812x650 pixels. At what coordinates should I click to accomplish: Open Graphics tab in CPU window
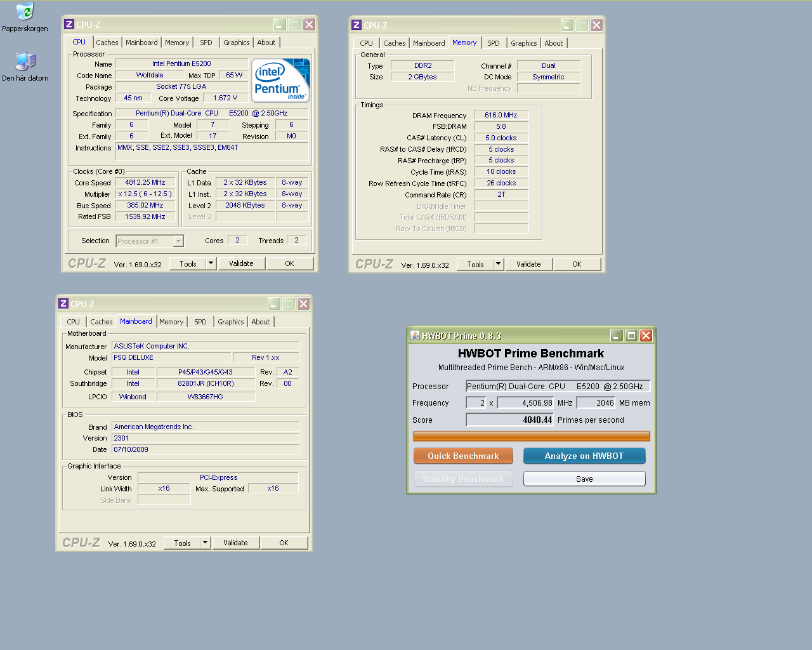(237, 43)
